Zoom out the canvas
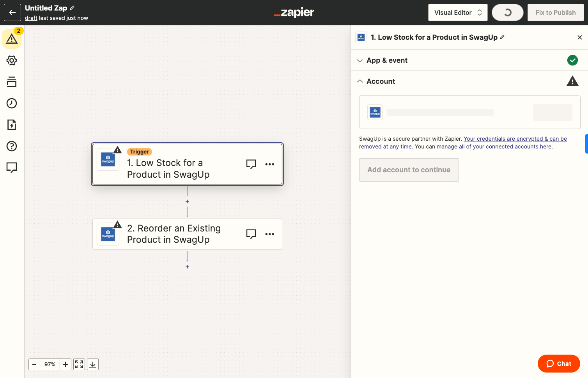This screenshot has height=378, width=588. point(34,364)
